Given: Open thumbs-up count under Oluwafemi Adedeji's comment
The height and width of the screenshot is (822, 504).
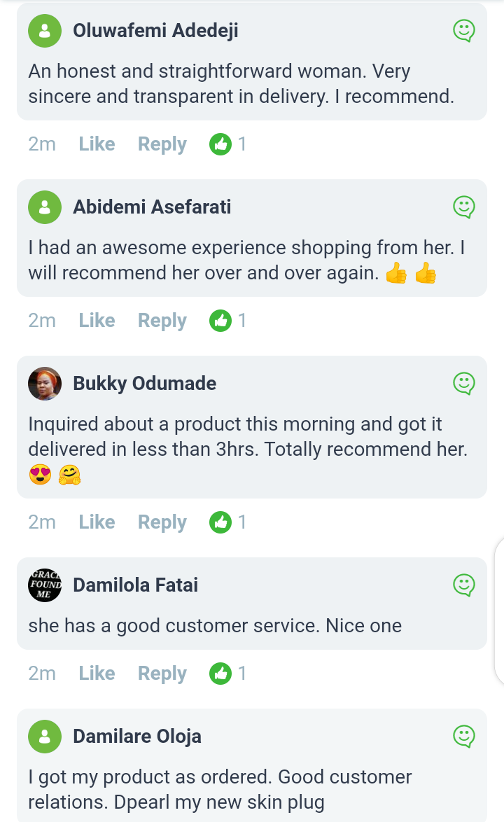Looking at the screenshot, I should click(228, 144).
